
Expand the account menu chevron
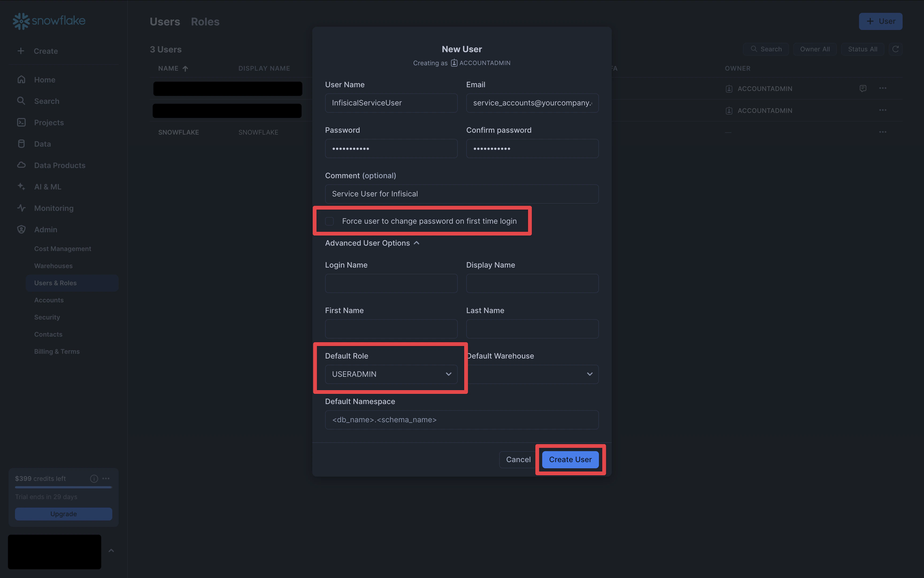coord(111,550)
